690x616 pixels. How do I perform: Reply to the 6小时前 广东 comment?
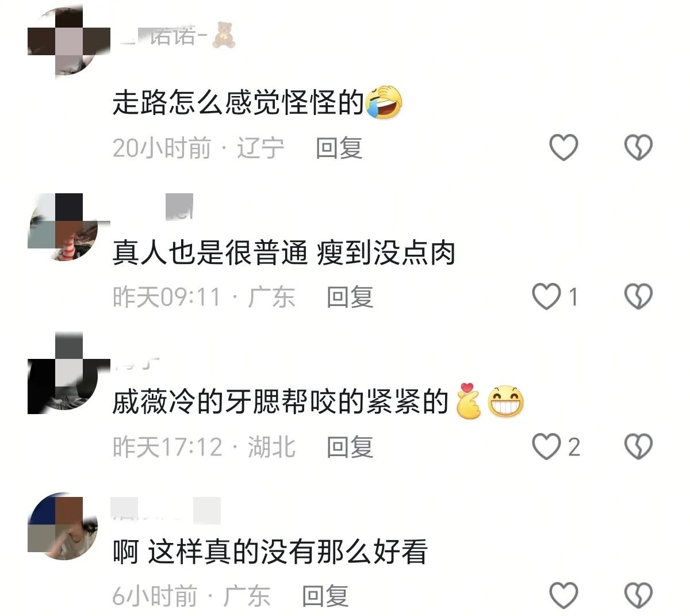click(325, 596)
